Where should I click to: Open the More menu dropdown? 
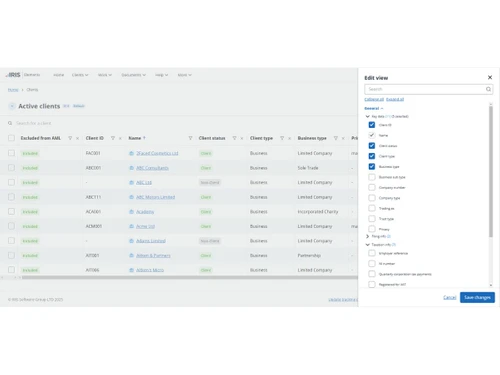pos(184,75)
